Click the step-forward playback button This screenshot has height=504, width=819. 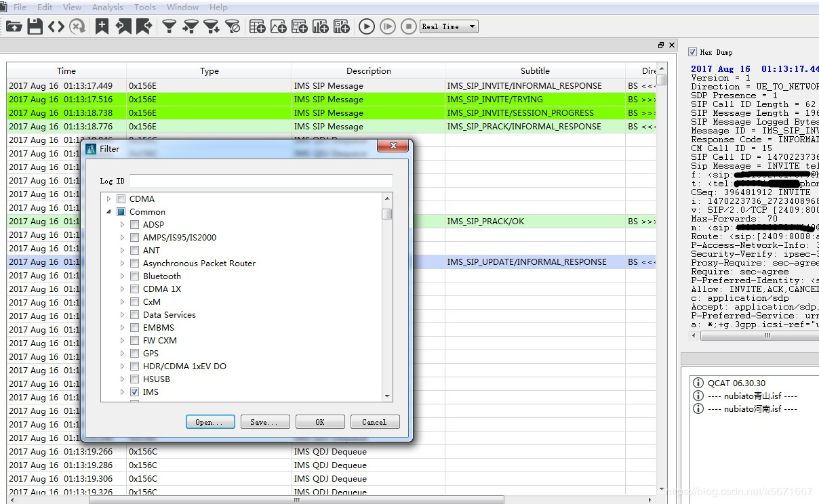[387, 26]
